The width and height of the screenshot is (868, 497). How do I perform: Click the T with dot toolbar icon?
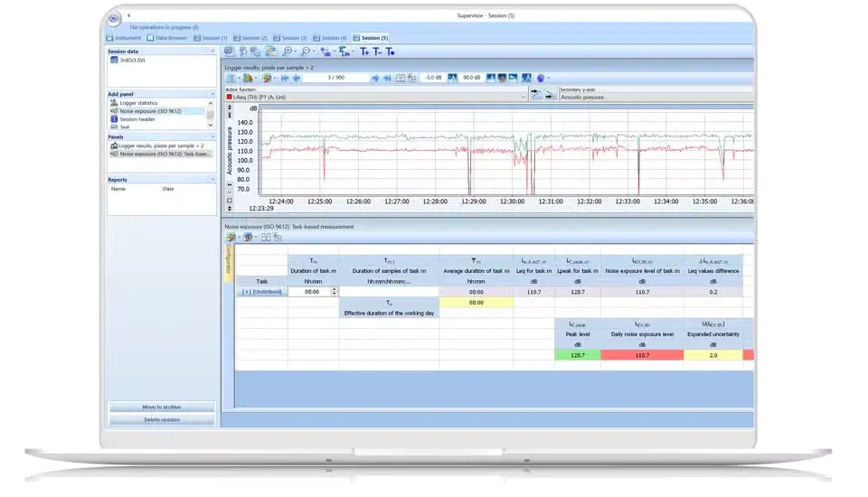coord(391,52)
